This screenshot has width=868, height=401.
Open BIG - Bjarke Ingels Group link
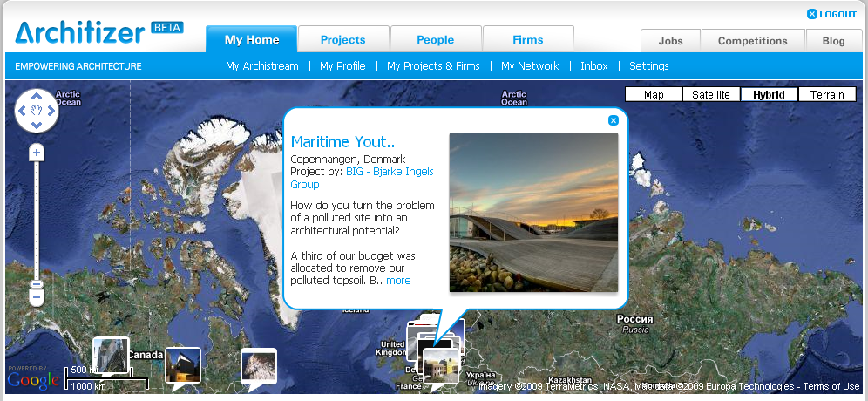(x=362, y=178)
